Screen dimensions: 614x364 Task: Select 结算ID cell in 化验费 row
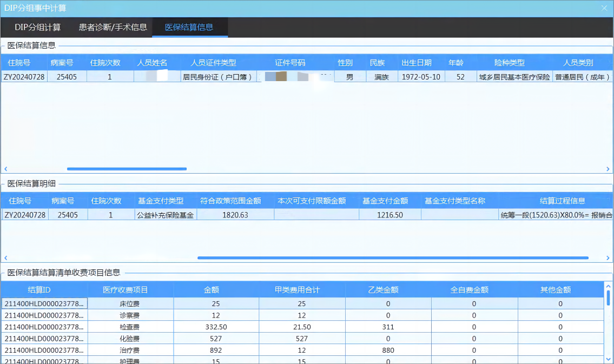pos(44,339)
